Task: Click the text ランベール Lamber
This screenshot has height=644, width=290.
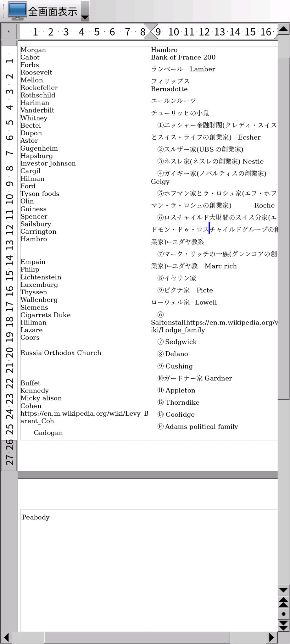Action: tap(183, 69)
